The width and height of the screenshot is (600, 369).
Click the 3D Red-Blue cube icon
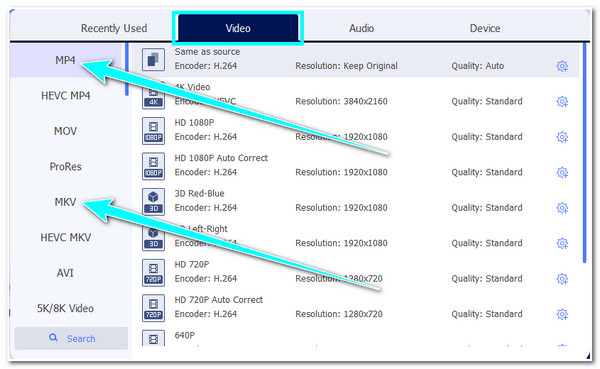pos(153,202)
